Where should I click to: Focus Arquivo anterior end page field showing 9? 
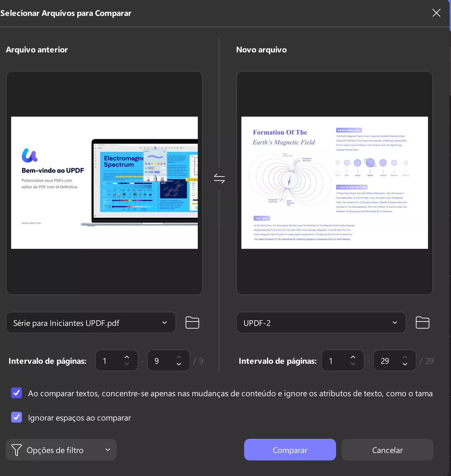pyautogui.click(x=169, y=361)
